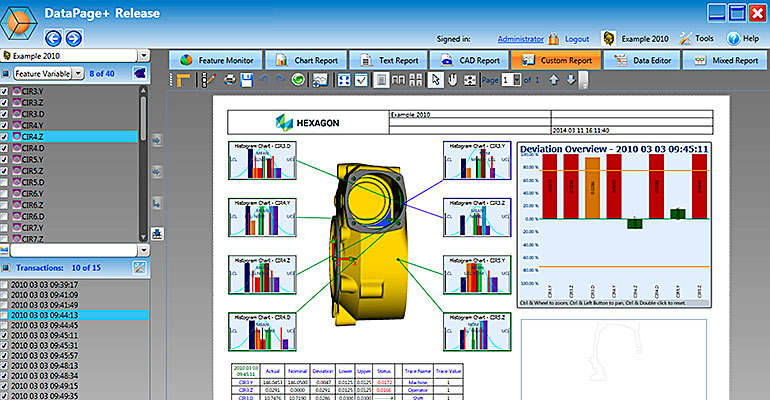Check the 2010 03 03 09:44:45 transaction checkbox
Screen dimensions: 770x400
click(x=4, y=325)
